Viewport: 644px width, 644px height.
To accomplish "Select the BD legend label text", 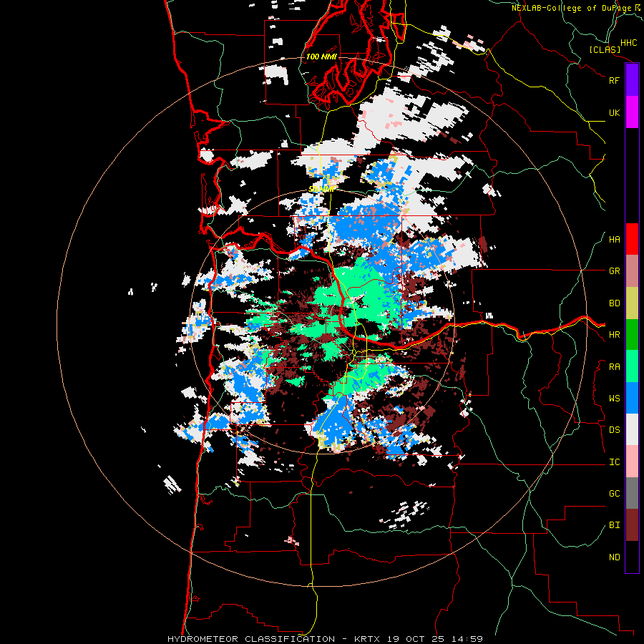I will [x=614, y=303].
